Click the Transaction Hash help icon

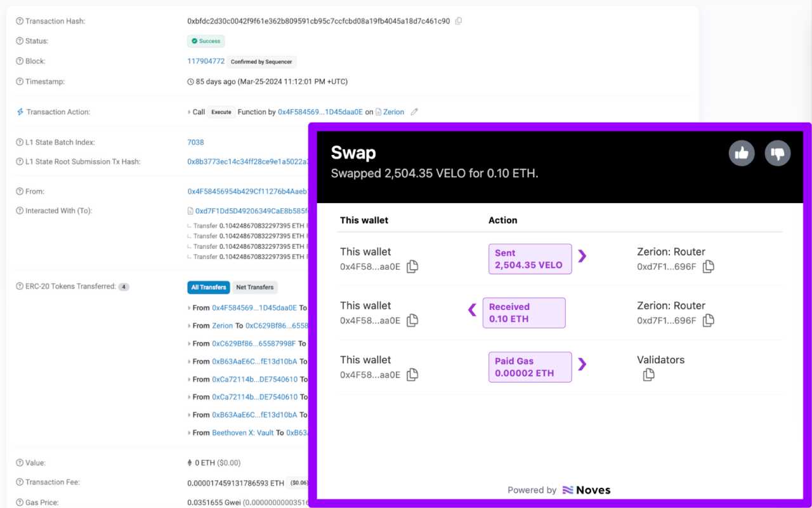point(19,22)
